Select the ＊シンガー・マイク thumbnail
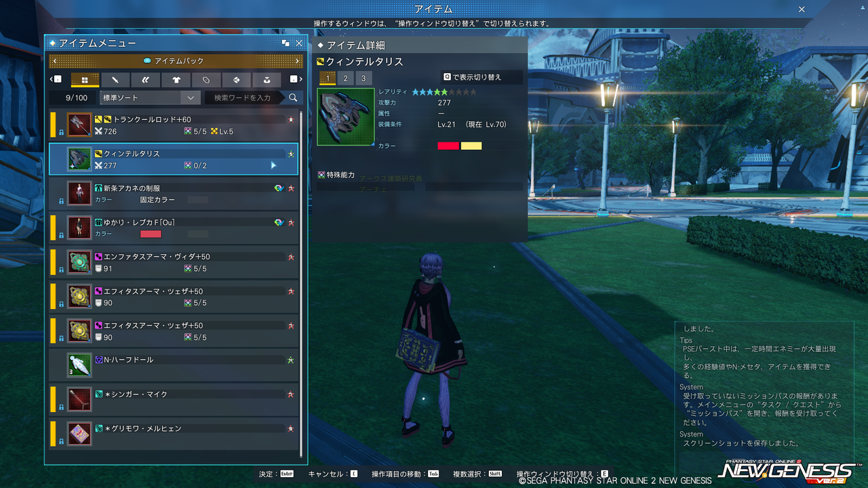Screen dimensions: 868x488 79,400
